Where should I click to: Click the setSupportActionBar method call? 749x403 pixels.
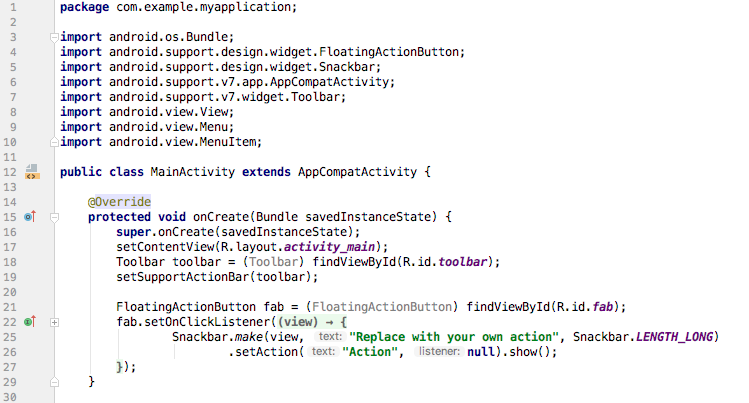(183, 277)
